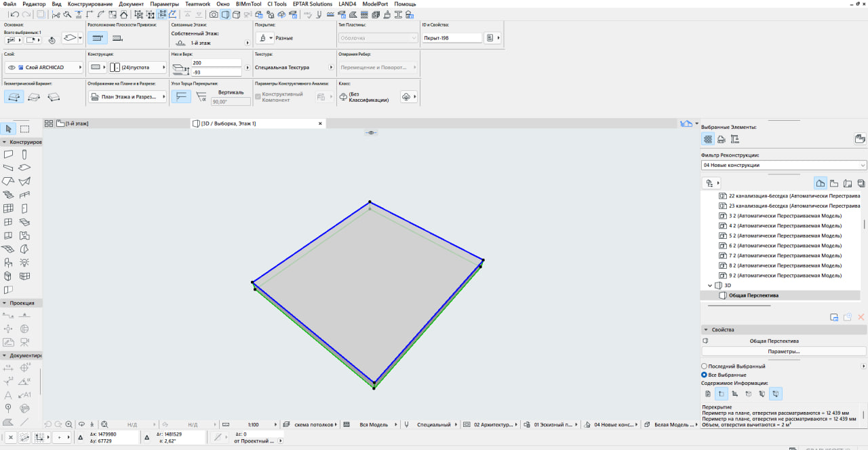Image resolution: width=868 pixels, height=450 pixels.
Task: Toggle 'Конструктивный Компонент' checkbox
Action: (258, 96)
